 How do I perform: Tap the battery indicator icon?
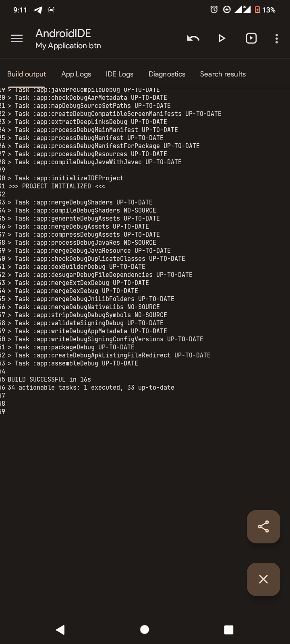pyautogui.click(x=257, y=10)
